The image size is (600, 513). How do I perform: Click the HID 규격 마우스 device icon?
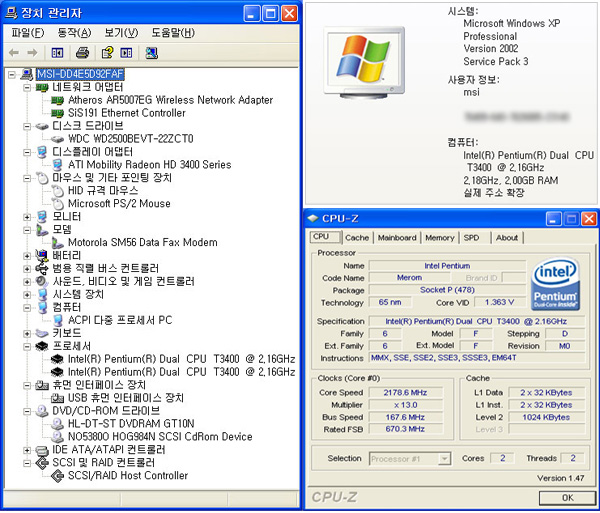click(x=57, y=191)
